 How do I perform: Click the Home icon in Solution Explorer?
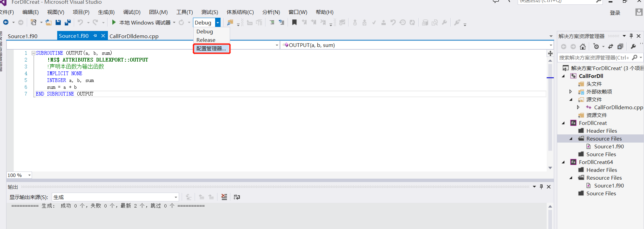(583, 47)
